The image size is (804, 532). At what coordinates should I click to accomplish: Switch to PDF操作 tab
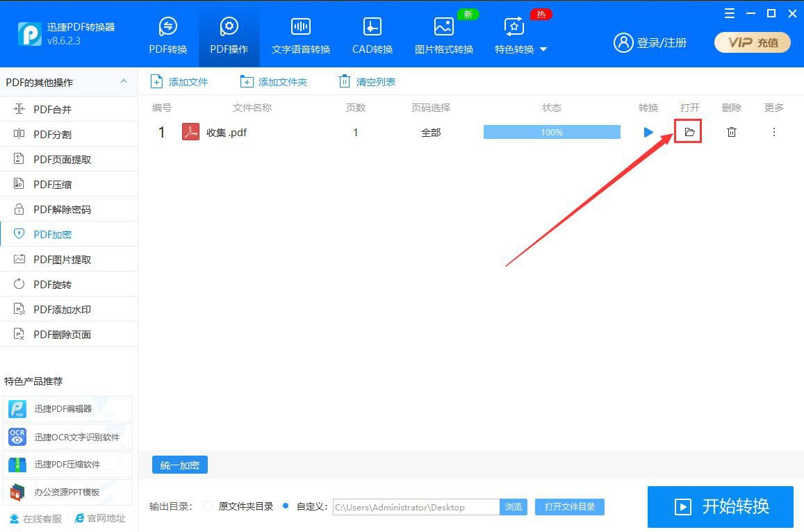[x=229, y=35]
